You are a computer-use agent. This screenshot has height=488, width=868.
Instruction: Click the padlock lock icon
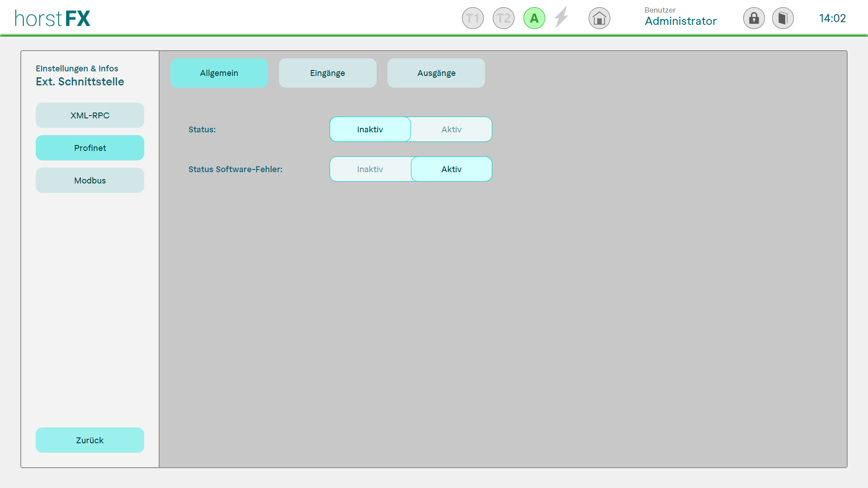[x=754, y=19]
